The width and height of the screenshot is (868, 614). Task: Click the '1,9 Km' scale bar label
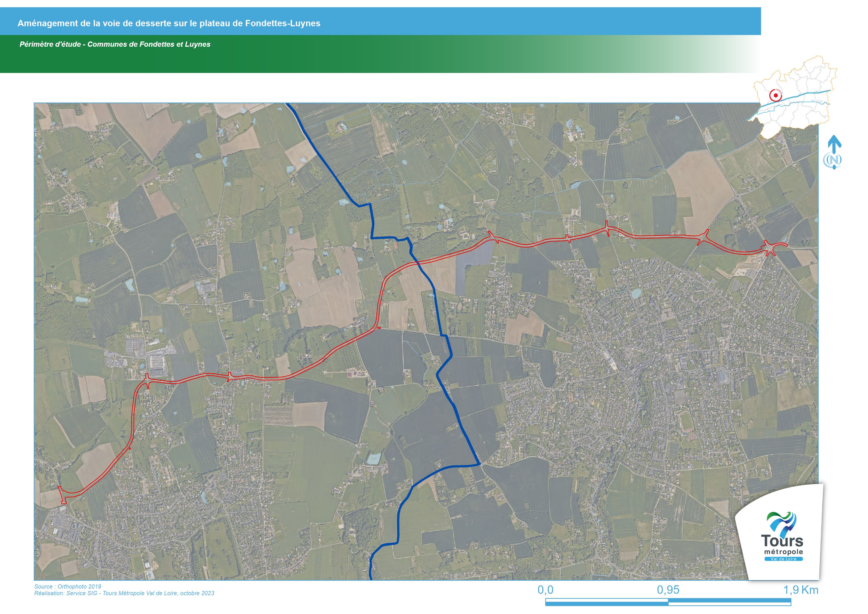801,590
